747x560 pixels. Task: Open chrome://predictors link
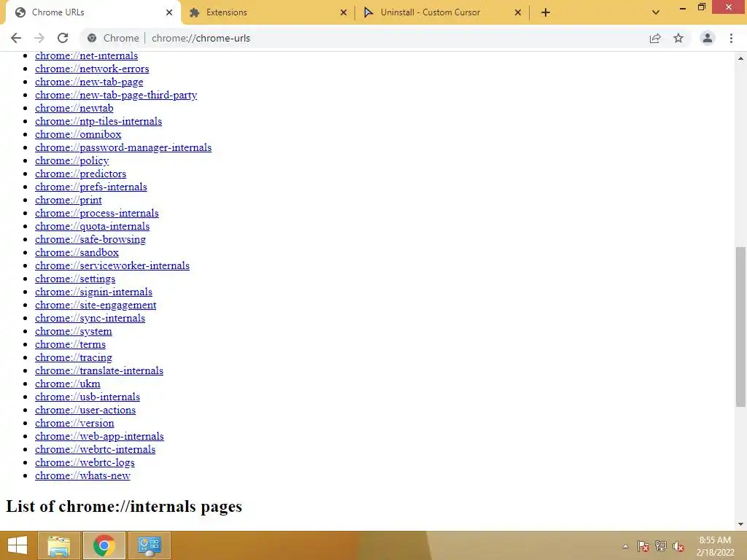tap(80, 174)
